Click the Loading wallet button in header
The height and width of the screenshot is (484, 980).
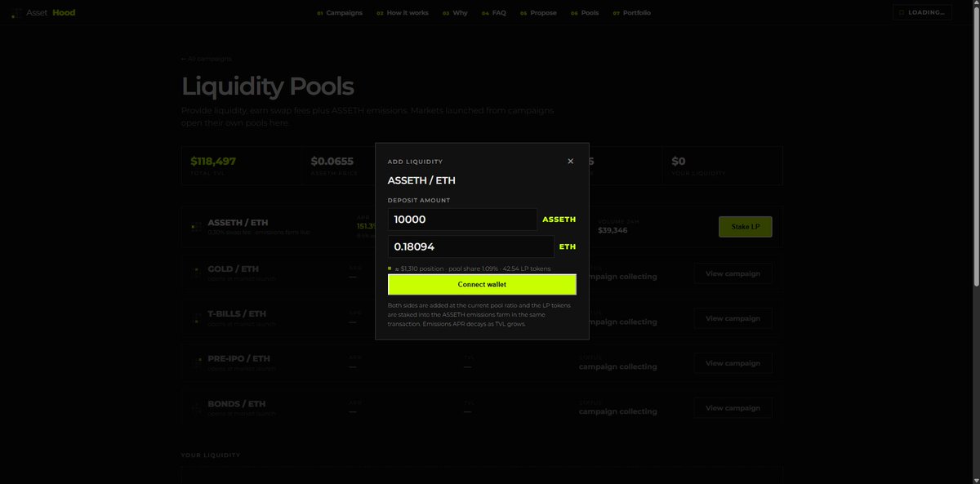tap(922, 13)
